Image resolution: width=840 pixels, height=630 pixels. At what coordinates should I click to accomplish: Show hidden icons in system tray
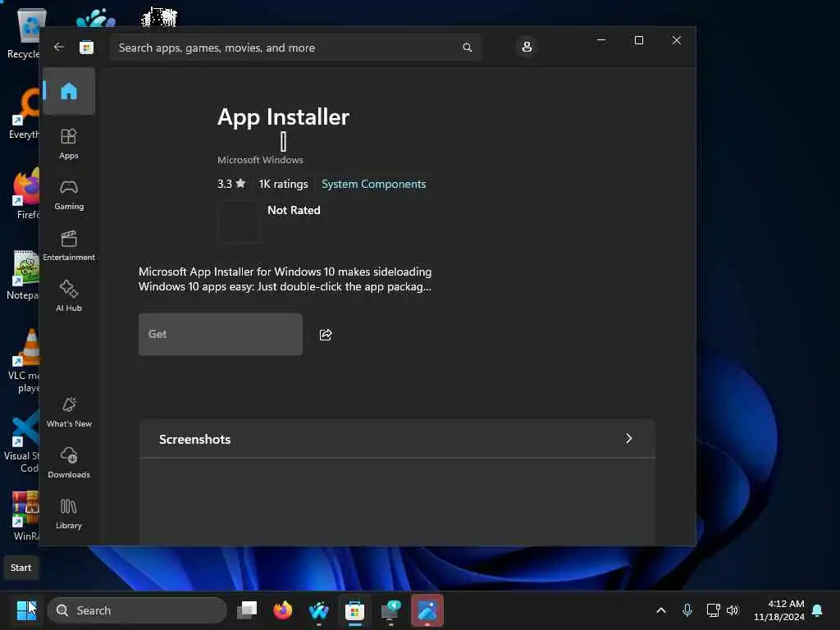(661, 610)
